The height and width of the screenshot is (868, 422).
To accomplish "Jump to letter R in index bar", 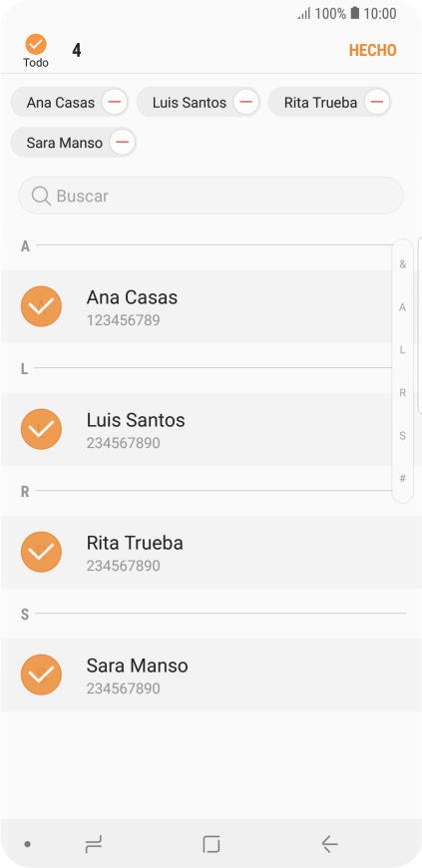I will pyautogui.click(x=403, y=393).
